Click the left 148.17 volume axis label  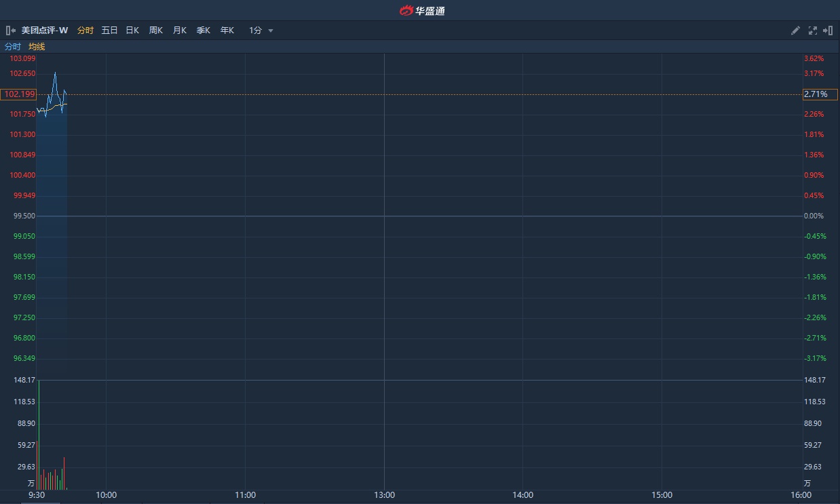click(x=24, y=380)
